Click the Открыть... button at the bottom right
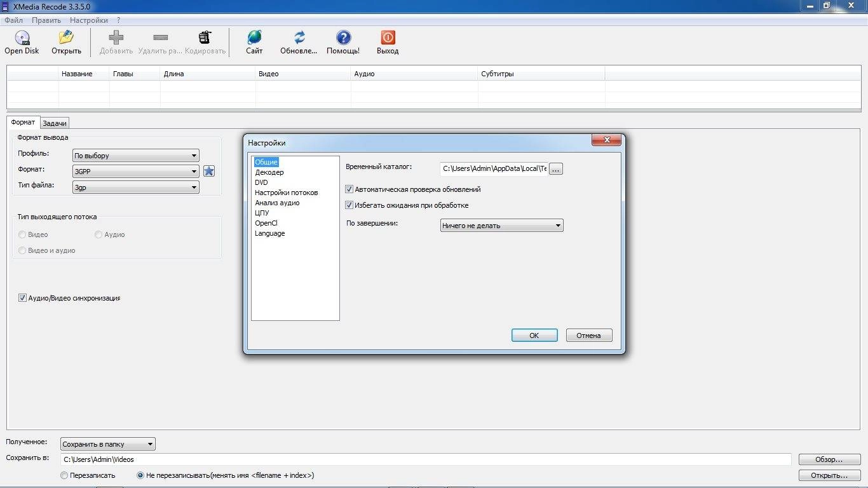868x488 pixels. [829, 475]
